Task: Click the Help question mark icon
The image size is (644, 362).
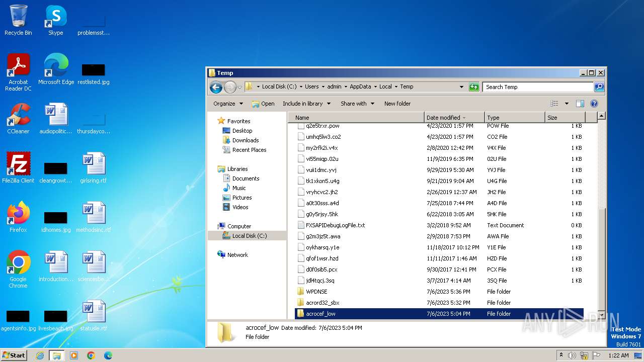Action: (594, 104)
